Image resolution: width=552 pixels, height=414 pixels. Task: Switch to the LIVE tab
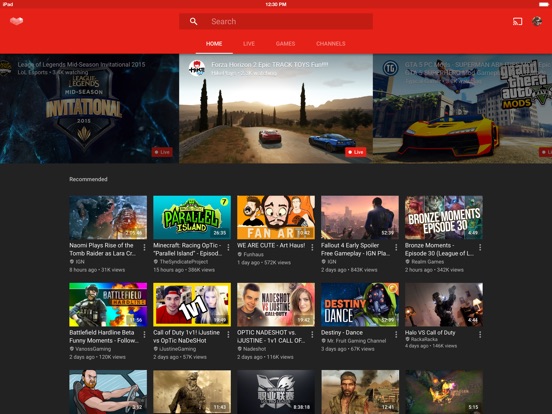(x=249, y=44)
